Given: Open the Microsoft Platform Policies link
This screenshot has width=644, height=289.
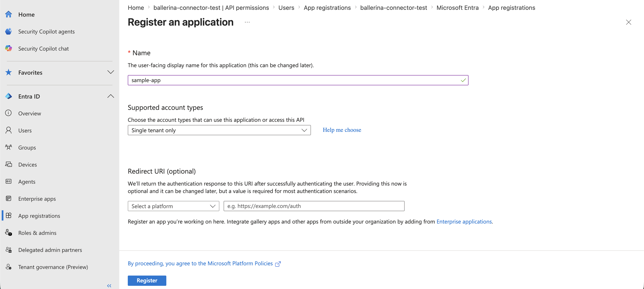Looking at the screenshot, I should coord(200,263).
